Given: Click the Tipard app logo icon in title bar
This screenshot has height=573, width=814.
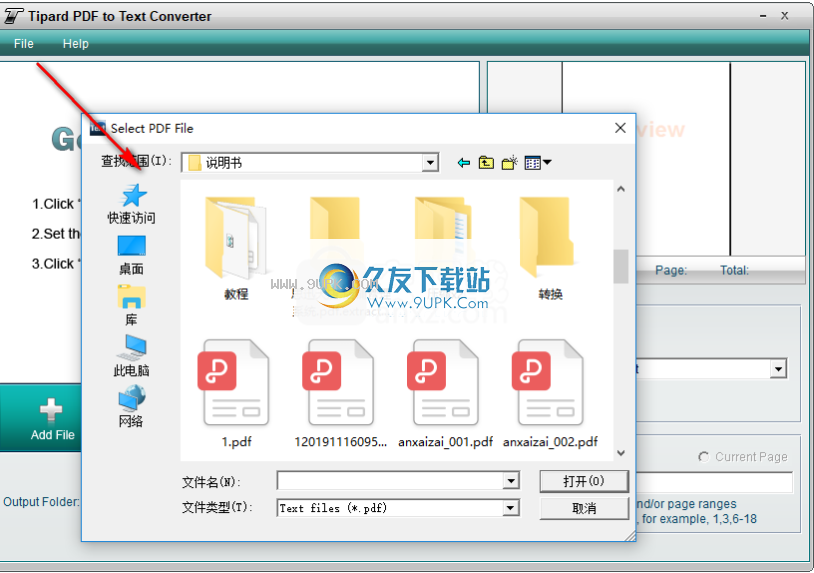Looking at the screenshot, I should pyautogui.click(x=13, y=16).
